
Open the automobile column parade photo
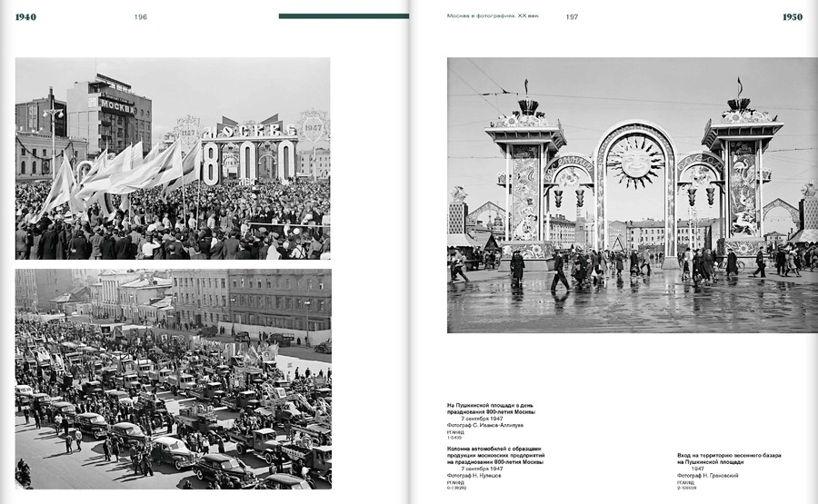click(174, 379)
